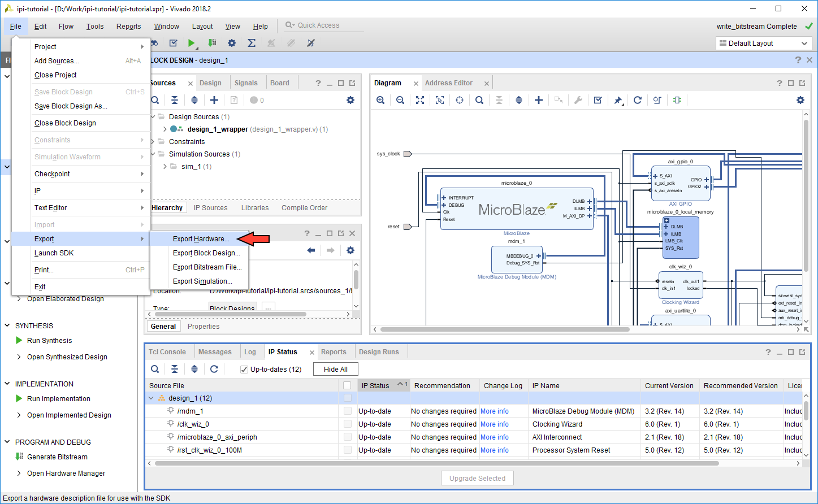Click wrench icon in Diagram toolbar
The width and height of the screenshot is (818, 504).
578,100
